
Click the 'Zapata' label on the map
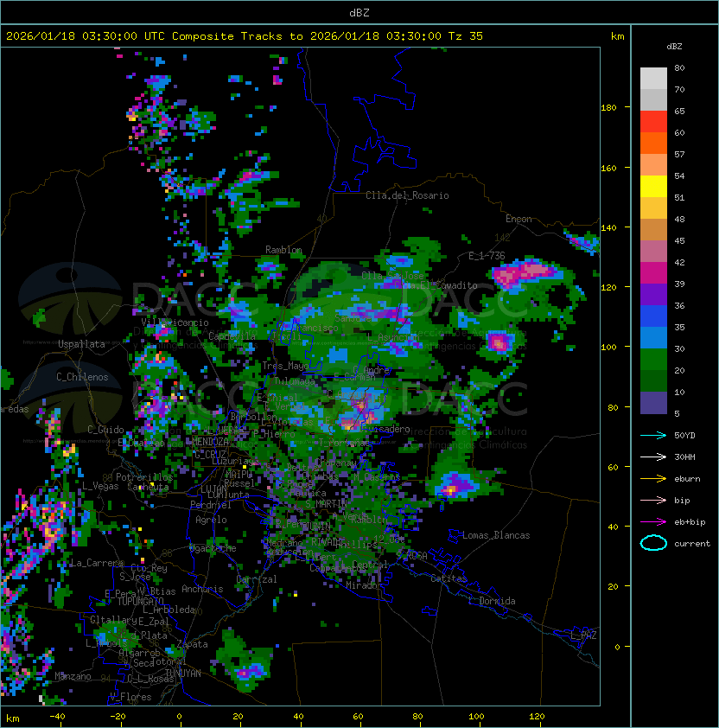(x=192, y=644)
